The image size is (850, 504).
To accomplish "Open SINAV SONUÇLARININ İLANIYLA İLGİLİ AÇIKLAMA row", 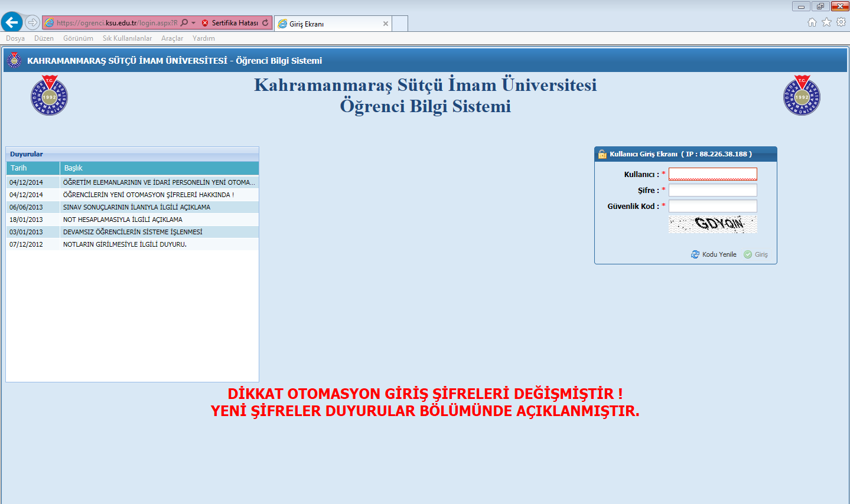I will 132,207.
